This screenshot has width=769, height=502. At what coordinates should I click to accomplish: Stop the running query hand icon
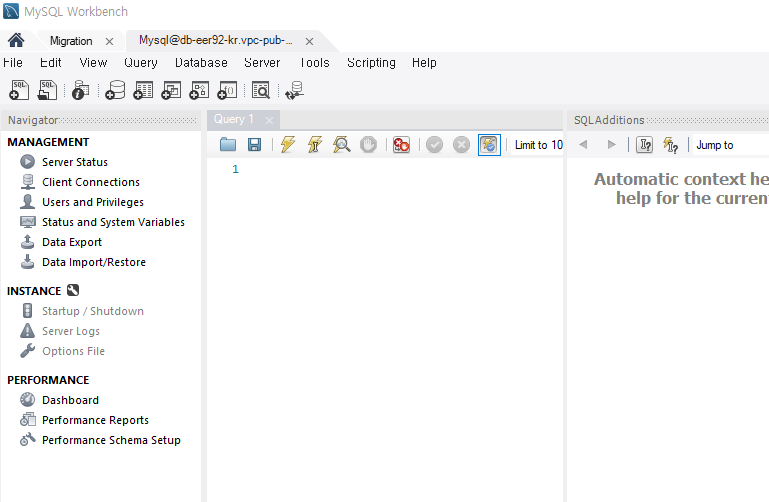368,145
